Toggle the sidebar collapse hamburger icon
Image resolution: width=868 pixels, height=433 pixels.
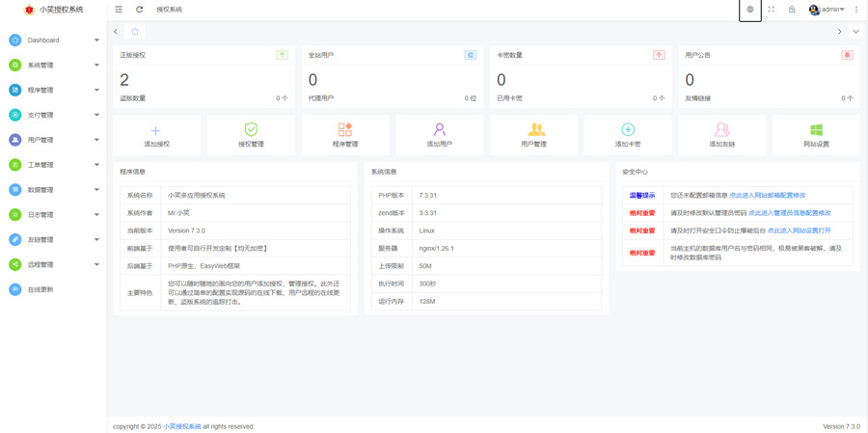click(x=119, y=10)
